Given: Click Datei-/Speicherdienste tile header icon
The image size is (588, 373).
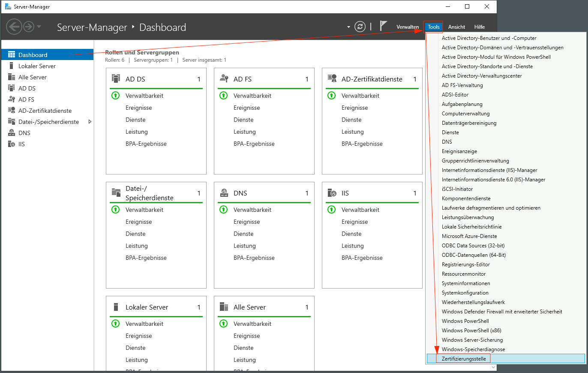Looking at the screenshot, I should [116, 193].
